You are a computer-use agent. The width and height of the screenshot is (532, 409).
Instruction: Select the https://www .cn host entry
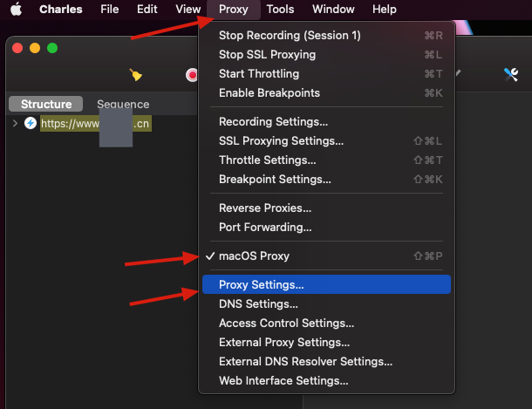tap(96, 124)
